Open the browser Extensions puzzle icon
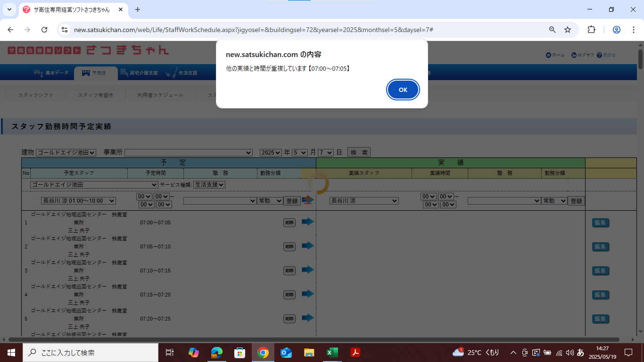This screenshot has height=362, width=644. pos(591,30)
